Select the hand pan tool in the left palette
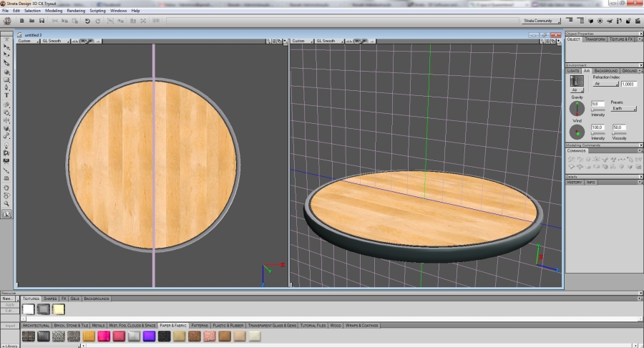This screenshot has height=348, width=644. click(x=6, y=188)
